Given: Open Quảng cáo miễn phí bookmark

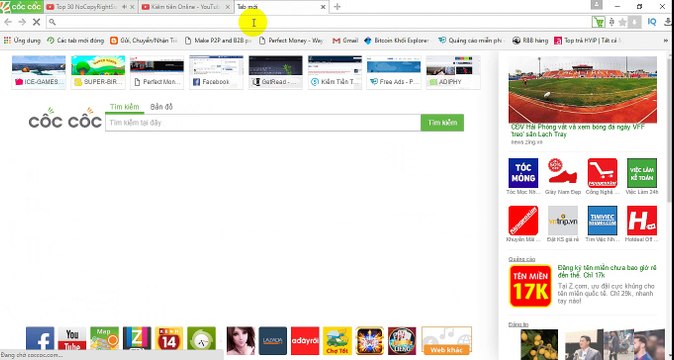Looking at the screenshot, I should coord(470,40).
